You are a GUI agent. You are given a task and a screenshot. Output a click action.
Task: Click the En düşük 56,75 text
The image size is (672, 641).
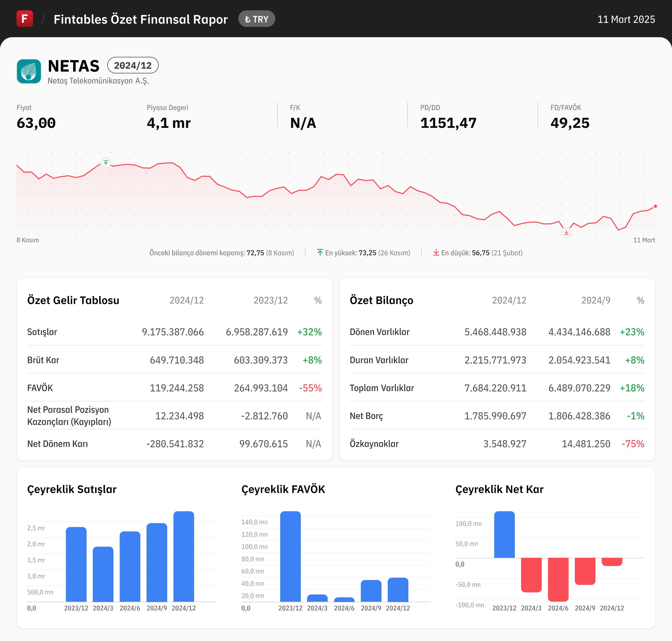pyautogui.click(x=482, y=253)
